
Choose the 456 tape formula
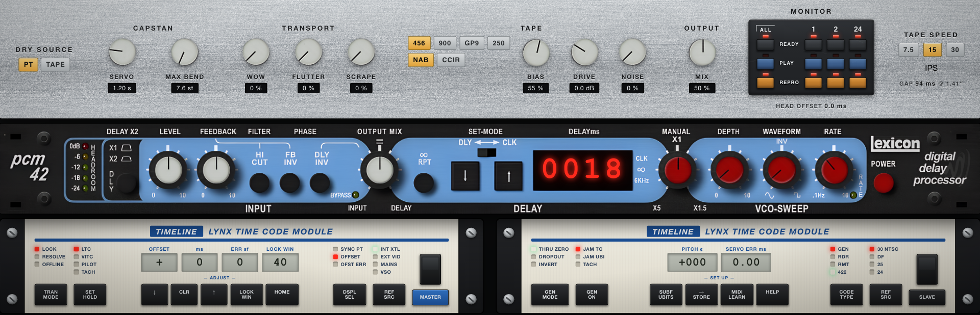point(419,43)
